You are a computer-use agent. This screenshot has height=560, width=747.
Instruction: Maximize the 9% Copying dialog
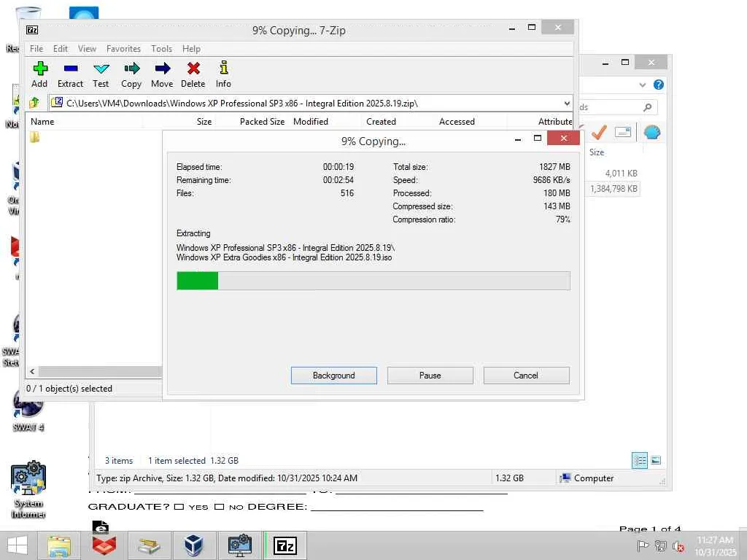538,138
